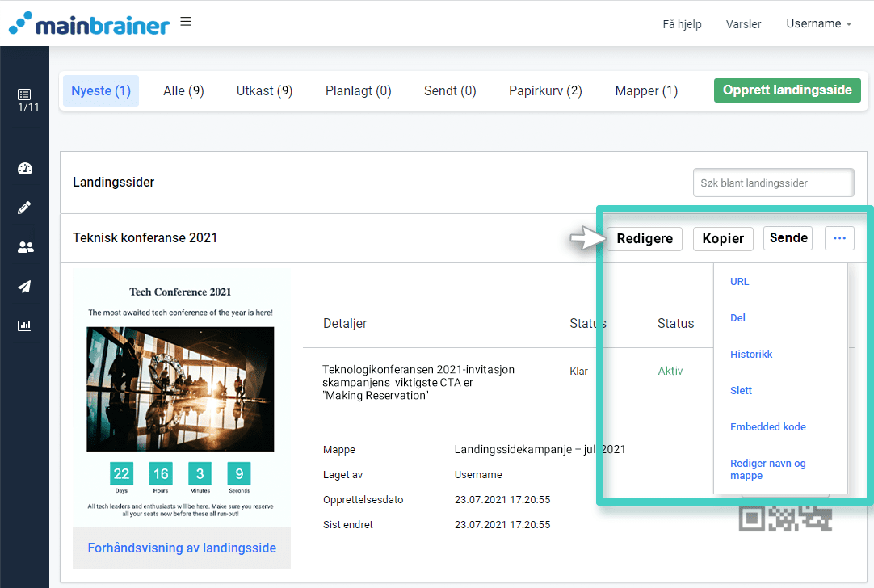Choose Slett in the dropdown menu
This screenshot has height=588, width=874.
[x=741, y=391]
